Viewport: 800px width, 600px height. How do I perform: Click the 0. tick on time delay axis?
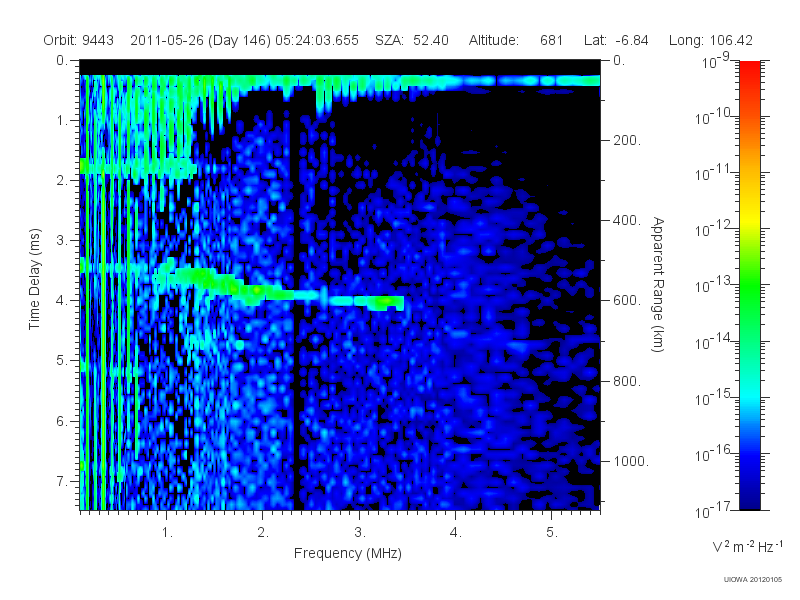tap(62, 60)
